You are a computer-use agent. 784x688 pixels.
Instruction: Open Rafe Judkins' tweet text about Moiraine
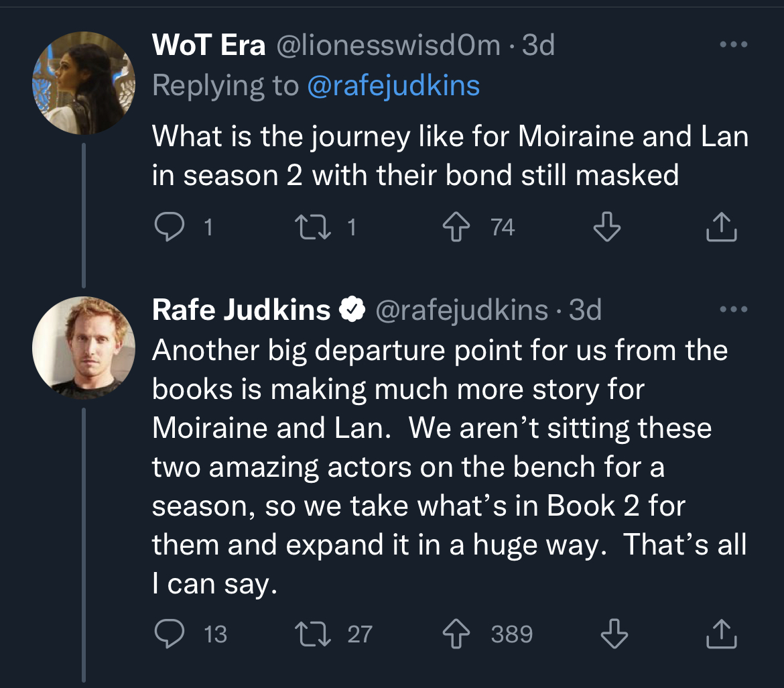(449, 466)
